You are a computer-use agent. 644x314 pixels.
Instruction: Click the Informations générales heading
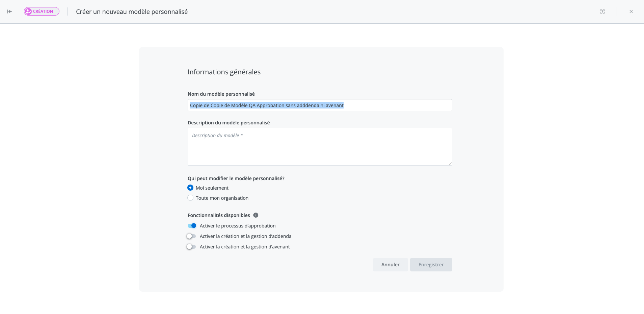(224, 72)
